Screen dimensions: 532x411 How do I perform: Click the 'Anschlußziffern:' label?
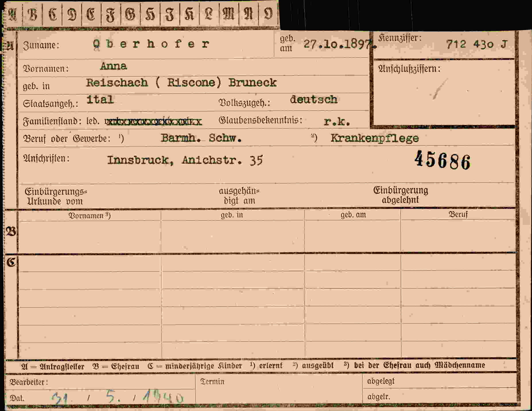click(x=410, y=69)
